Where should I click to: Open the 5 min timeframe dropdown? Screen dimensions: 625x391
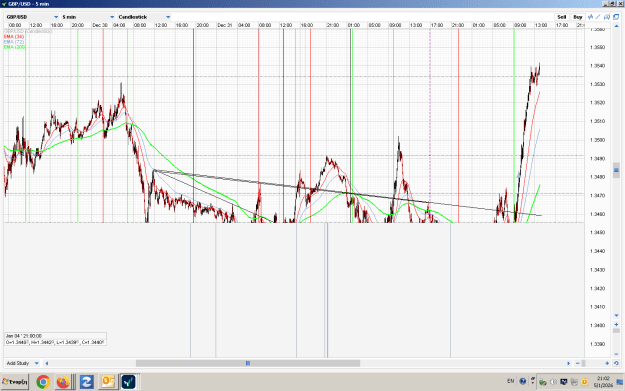[88, 17]
